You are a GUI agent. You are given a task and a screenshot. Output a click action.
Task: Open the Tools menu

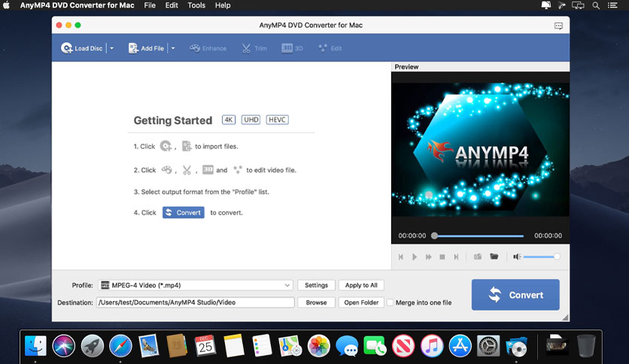(x=196, y=5)
